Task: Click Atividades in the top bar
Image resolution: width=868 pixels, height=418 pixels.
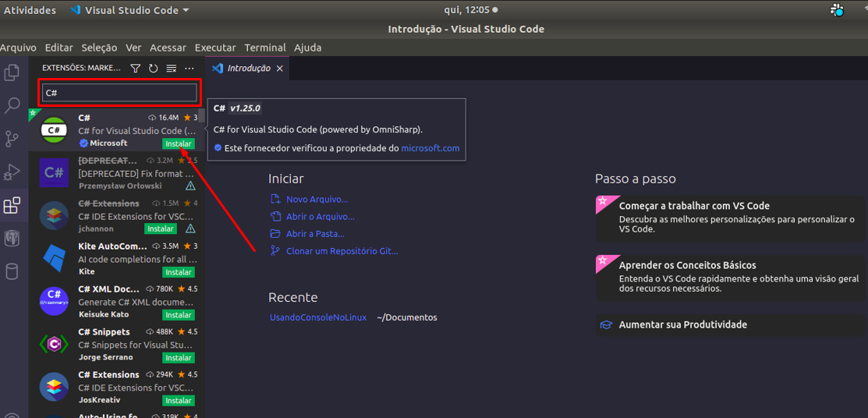Action: [x=30, y=10]
